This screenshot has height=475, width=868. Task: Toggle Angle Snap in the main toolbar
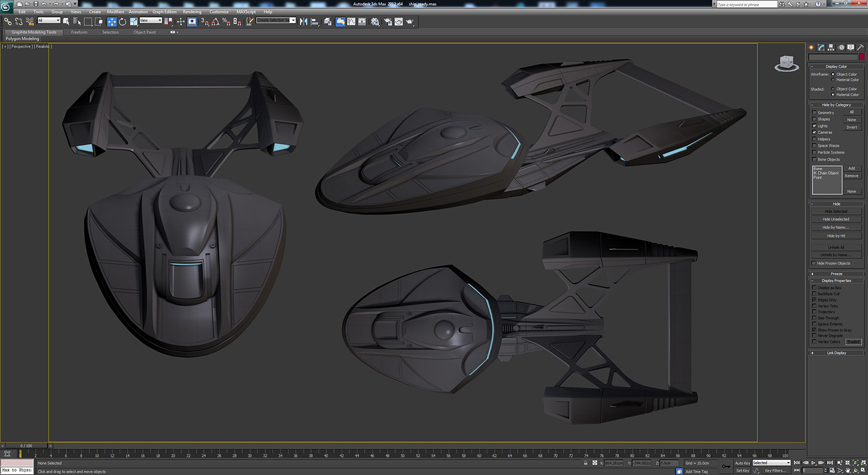[215, 20]
